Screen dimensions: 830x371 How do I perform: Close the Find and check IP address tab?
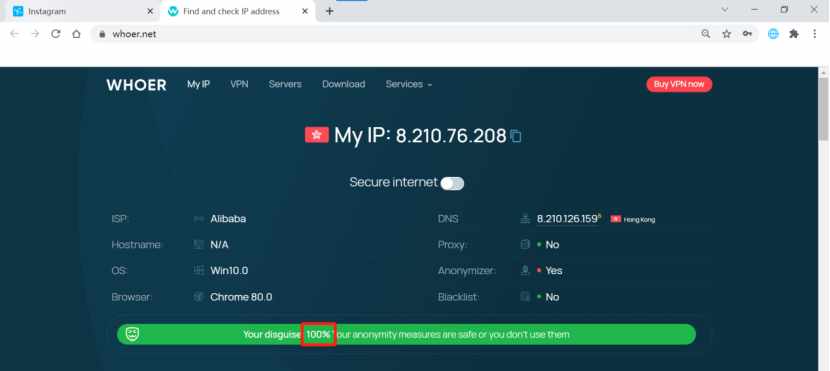[305, 11]
